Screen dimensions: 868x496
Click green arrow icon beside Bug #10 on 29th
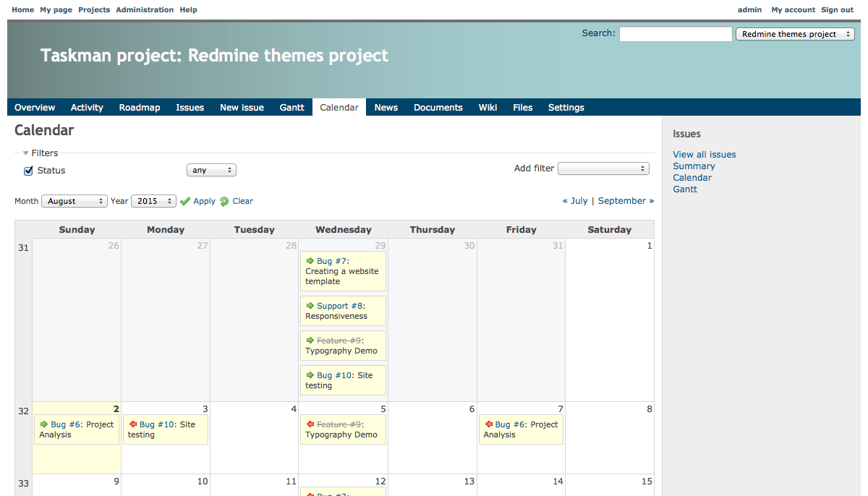[310, 375]
